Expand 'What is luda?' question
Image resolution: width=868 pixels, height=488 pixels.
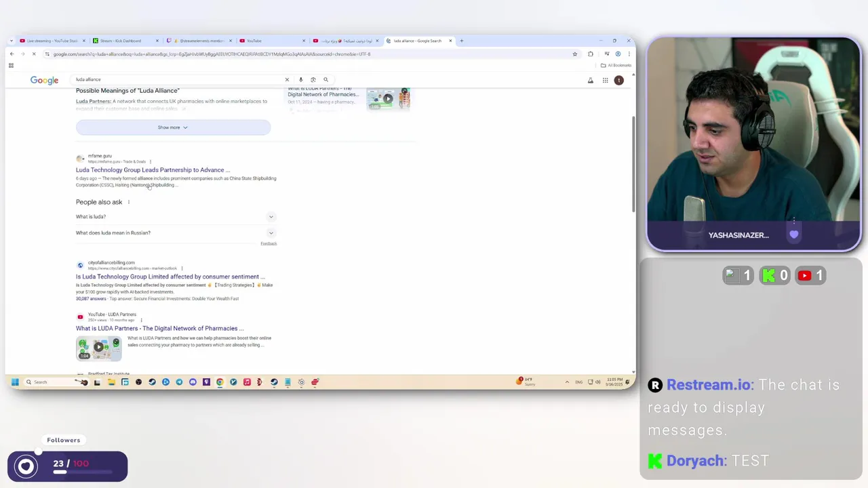point(176,217)
